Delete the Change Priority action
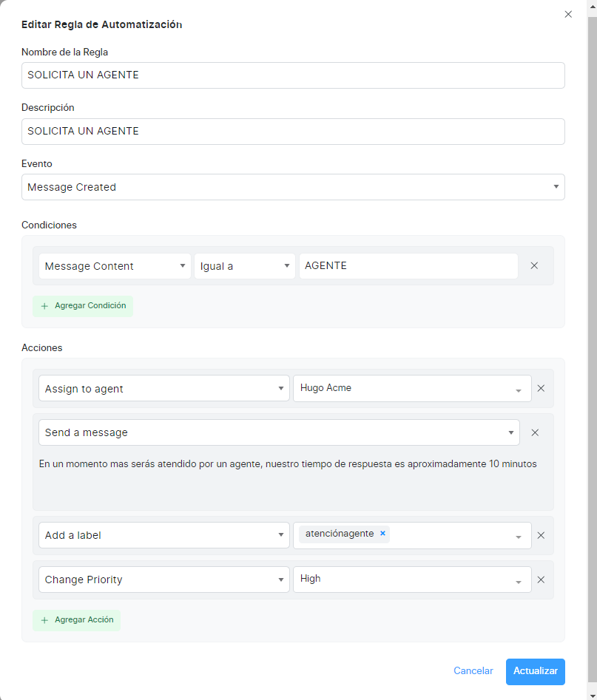The height and width of the screenshot is (700, 597). [x=541, y=580]
